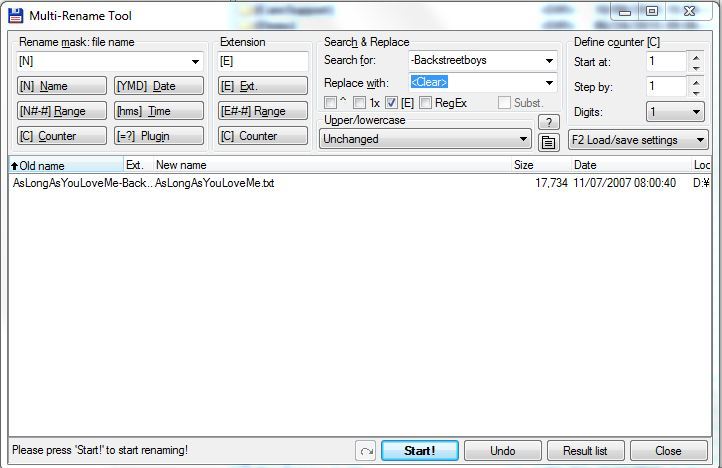The height and width of the screenshot is (468, 722).
Task: Expand the Search for dropdown
Action: [549, 61]
